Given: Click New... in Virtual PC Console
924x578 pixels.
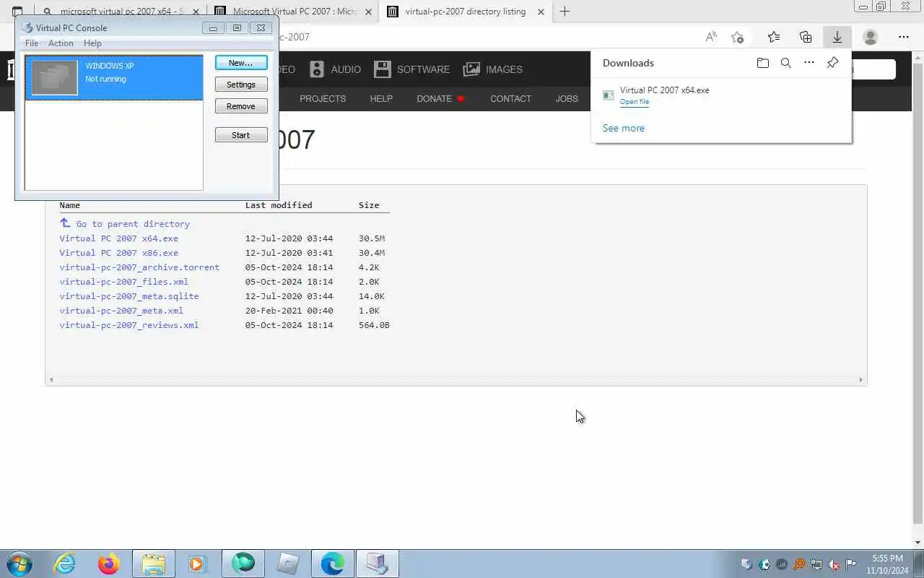Looking at the screenshot, I should [241, 63].
